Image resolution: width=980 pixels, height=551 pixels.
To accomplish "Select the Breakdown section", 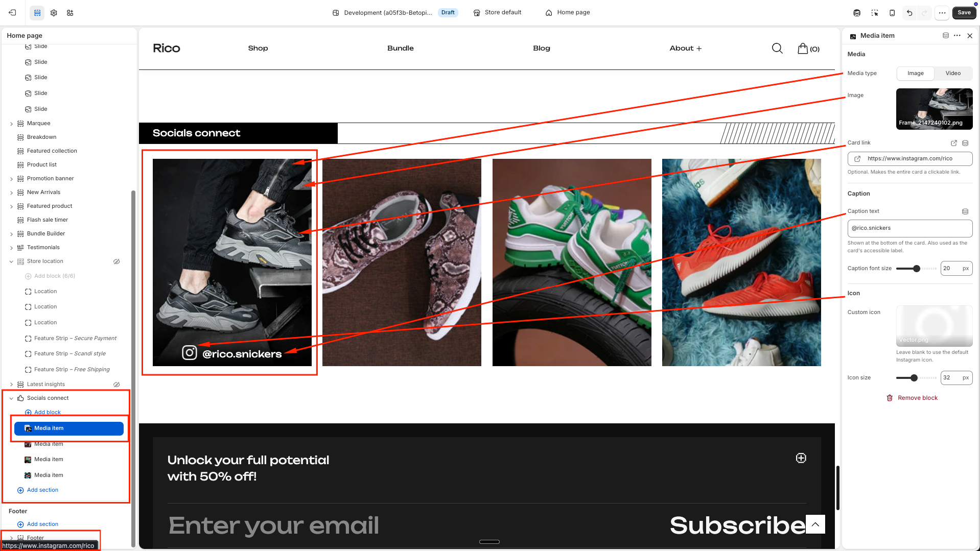I will 42,137.
